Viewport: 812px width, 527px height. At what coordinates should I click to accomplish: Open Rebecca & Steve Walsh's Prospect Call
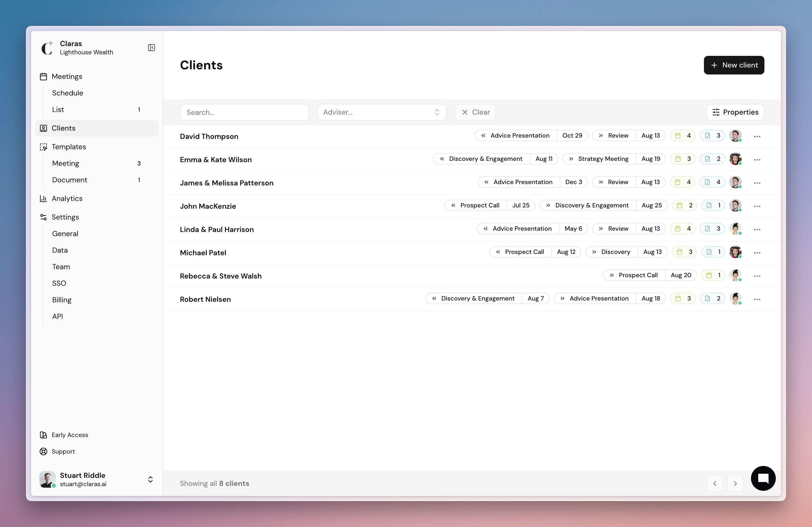pyautogui.click(x=650, y=275)
